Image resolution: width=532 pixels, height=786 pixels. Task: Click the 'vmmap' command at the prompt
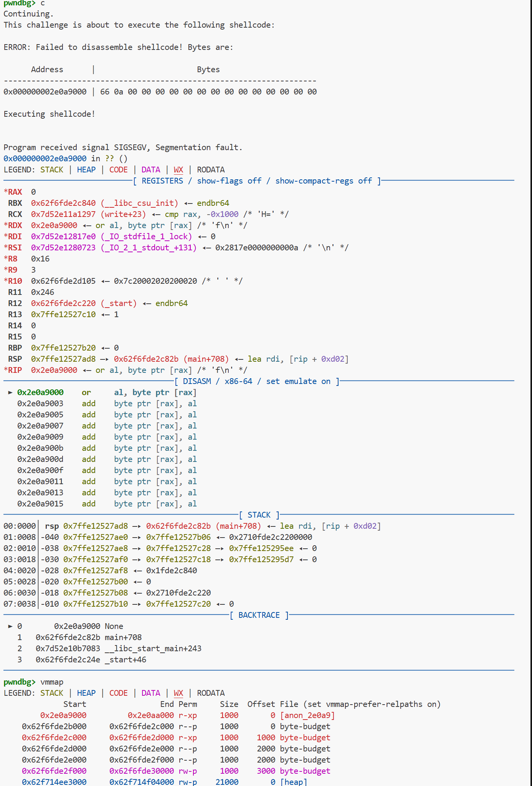[52, 682]
